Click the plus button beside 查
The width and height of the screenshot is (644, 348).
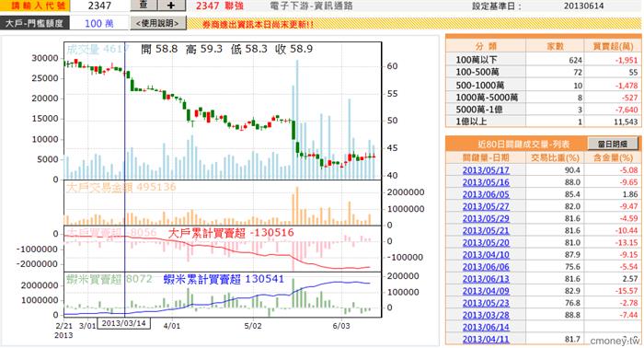pos(172,6)
